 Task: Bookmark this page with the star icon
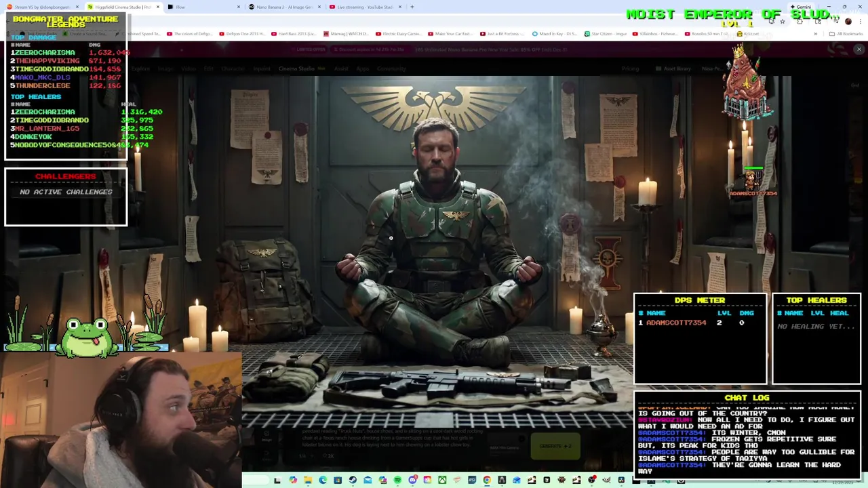click(x=782, y=21)
